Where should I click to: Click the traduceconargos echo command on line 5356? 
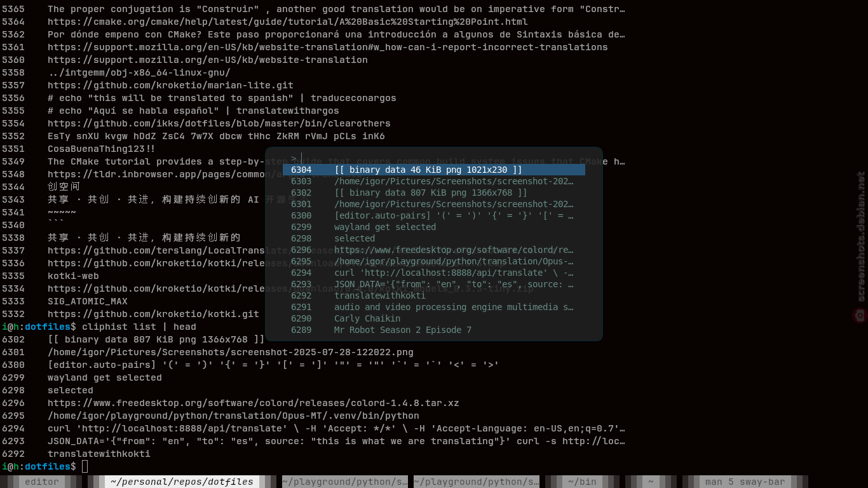(x=222, y=98)
